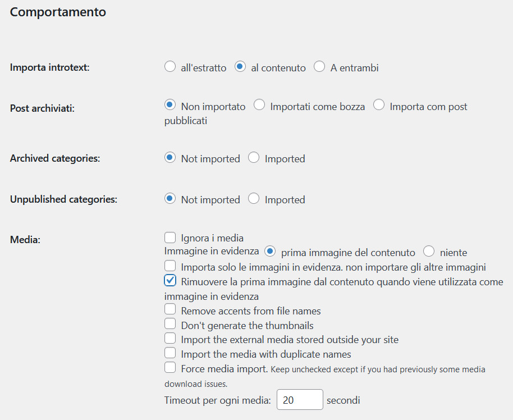Click the "secondi" unit text
Viewport: 513px width, 420px height.
343,400
